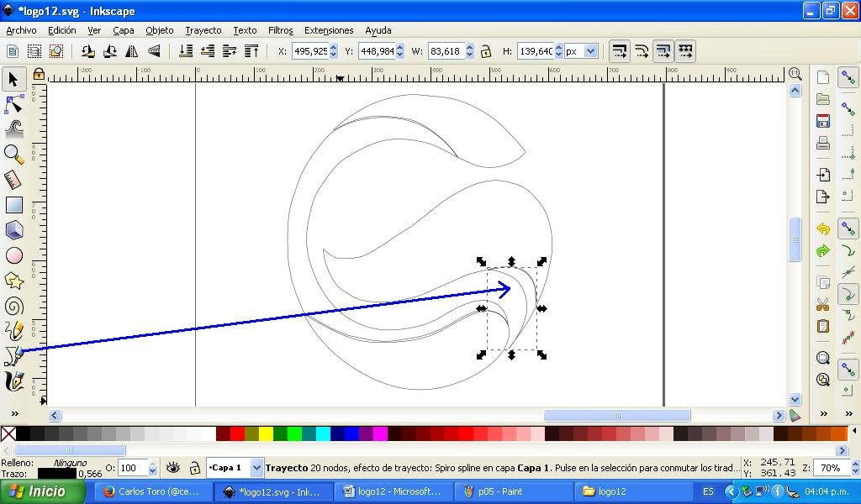Click the Paste clipboard icon
Screen dimensions: 861x504
click(822, 326)
